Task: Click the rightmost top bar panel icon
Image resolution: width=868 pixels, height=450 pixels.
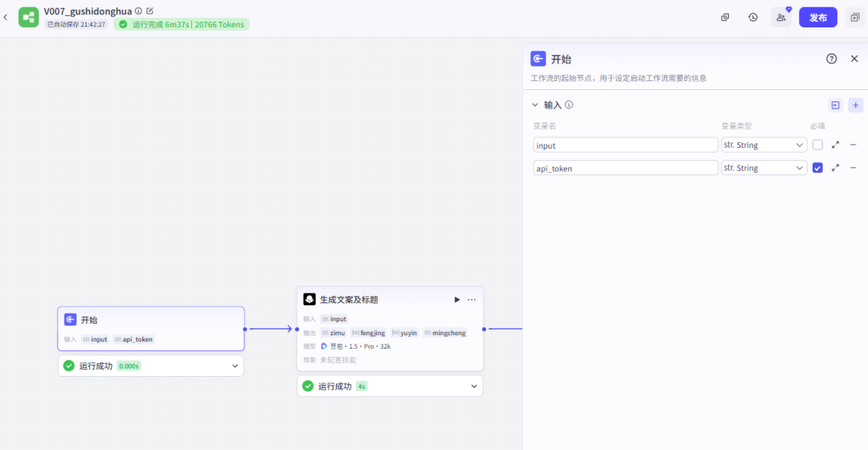Action: click(854, 17)
